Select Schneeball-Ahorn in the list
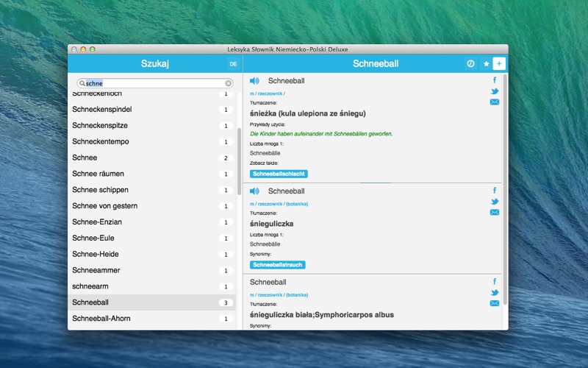 pyautogui.click(x=152, y=319)
